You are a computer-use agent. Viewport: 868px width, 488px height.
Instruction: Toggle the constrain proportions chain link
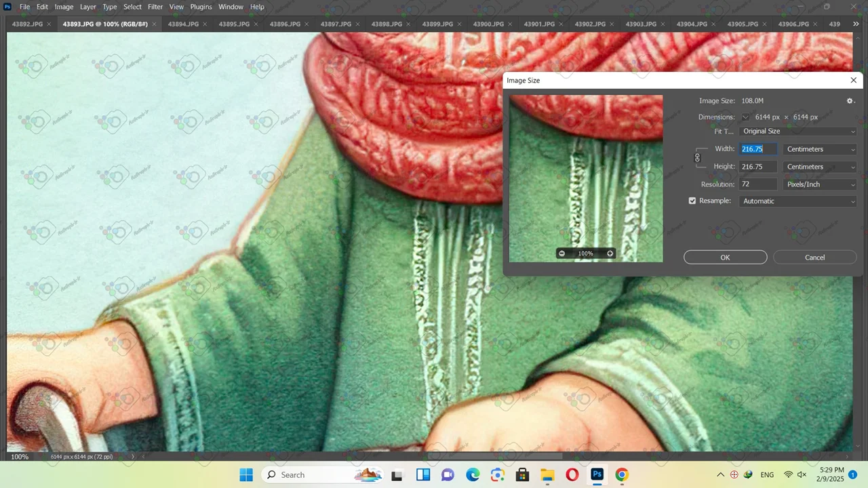(697, 158)
